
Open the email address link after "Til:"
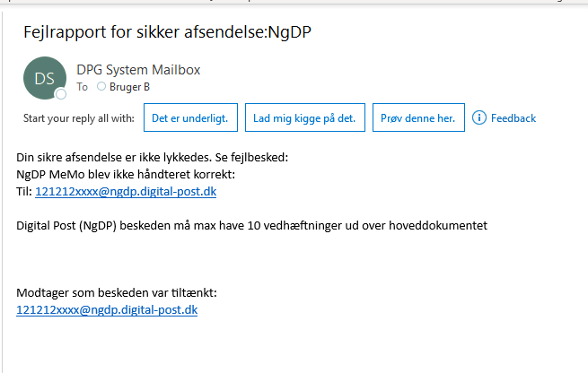(125, 191)
